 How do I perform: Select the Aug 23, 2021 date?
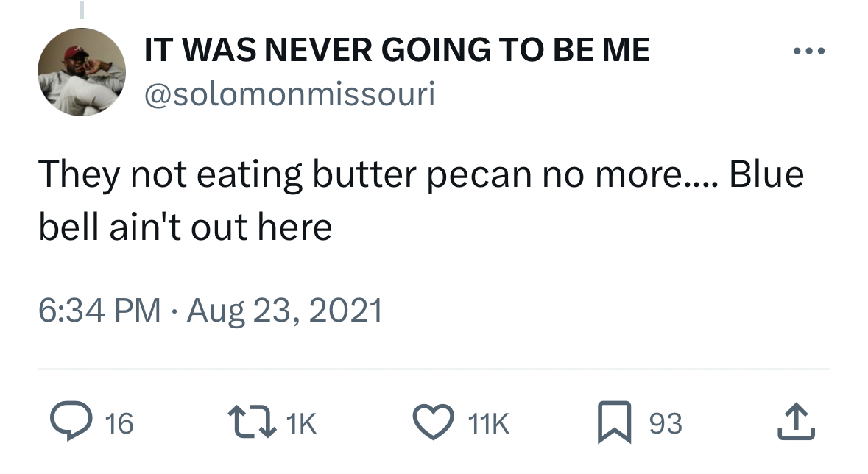pos(285,310)
